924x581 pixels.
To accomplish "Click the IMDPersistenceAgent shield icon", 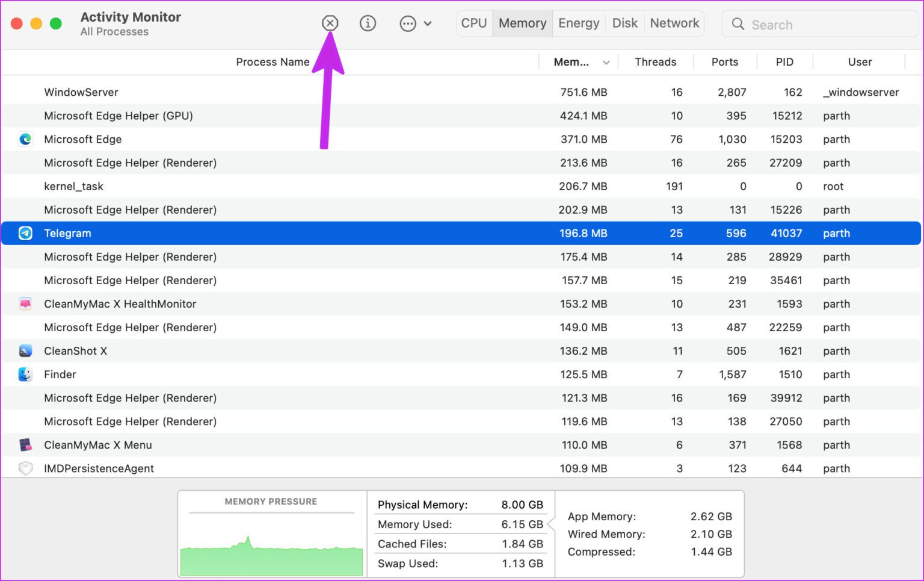I will (x=25, y=468).
